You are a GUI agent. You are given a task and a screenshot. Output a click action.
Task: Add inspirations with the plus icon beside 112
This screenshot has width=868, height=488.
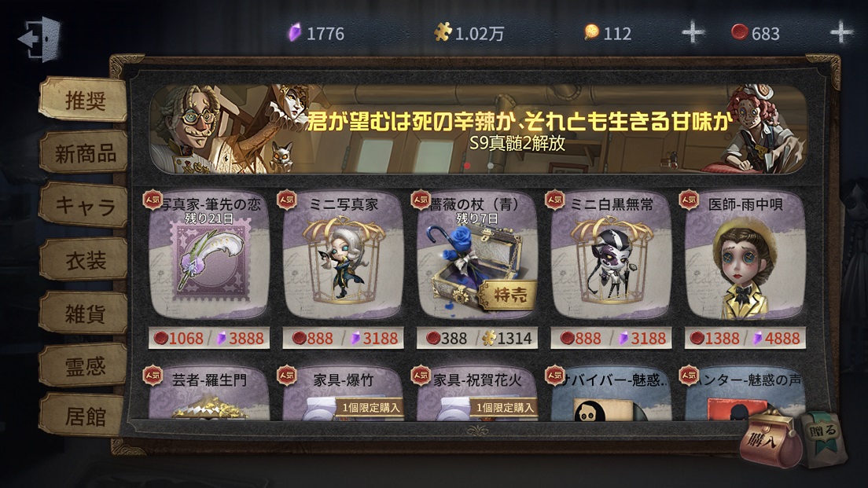(x=693, y=33)
